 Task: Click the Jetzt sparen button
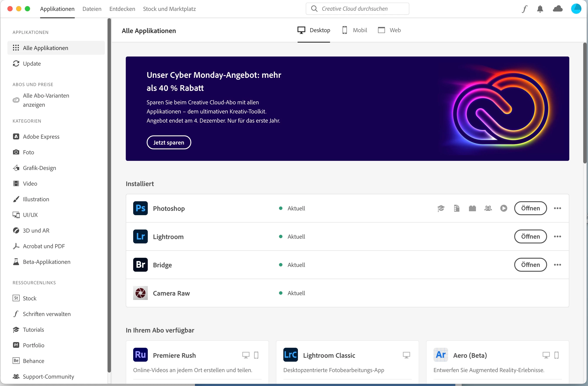[x=169, y=142]
